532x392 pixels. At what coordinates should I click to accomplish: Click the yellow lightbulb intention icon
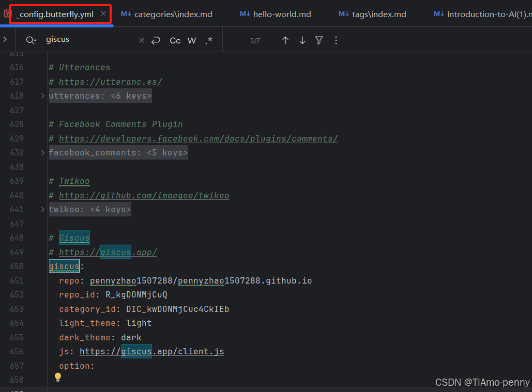click(58, 378)
